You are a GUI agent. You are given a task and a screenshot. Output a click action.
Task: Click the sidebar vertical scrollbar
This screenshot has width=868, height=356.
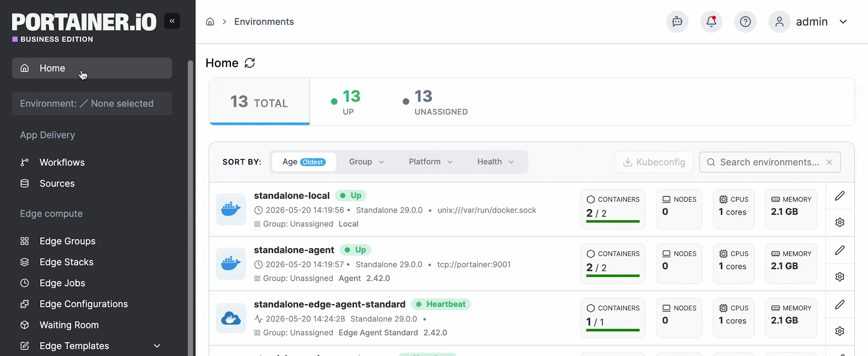[190, 208]
